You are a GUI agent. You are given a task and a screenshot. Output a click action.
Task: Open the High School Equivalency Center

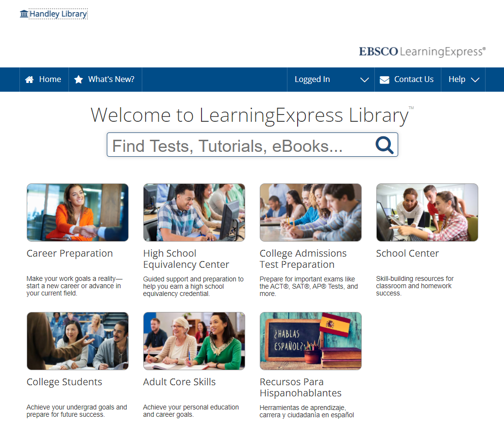pos(186,259)
